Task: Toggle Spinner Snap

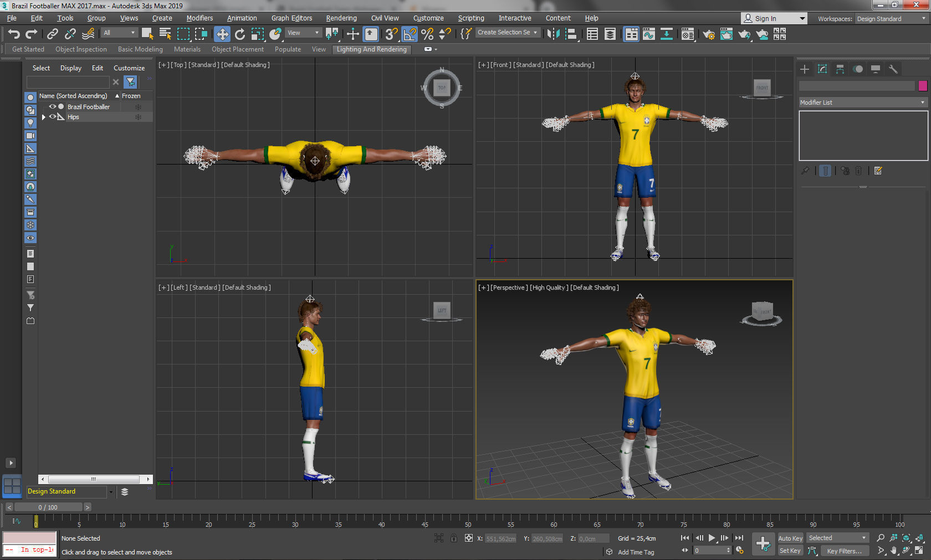Action: 445,34
